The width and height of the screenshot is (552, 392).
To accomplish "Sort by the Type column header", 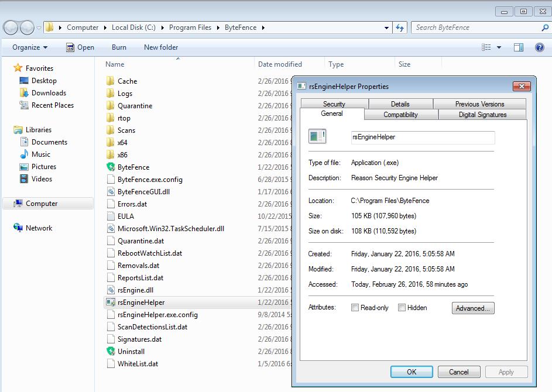I will click(359, 64).
